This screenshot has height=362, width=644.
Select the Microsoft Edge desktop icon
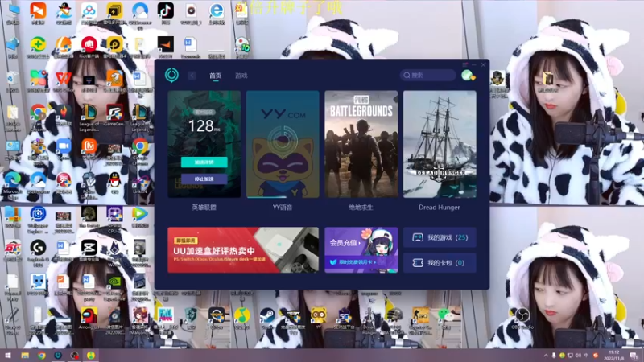[x=13, y=179]
